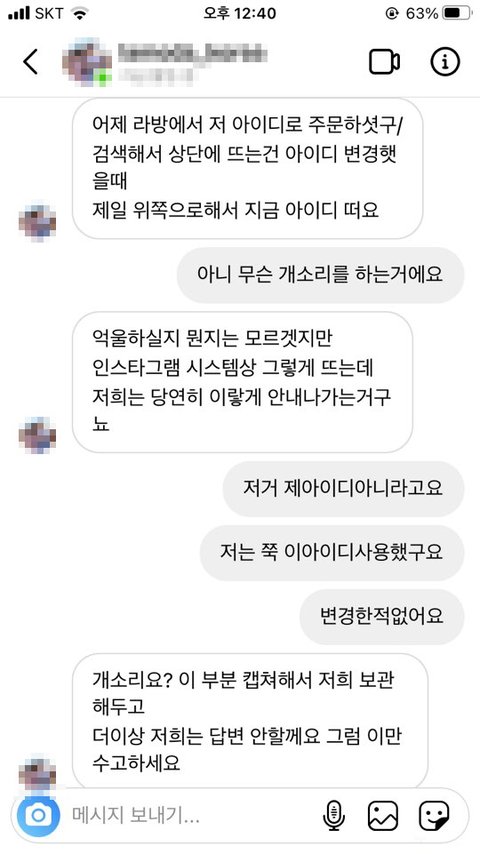Viewport: 480px width, 854px height.
Task: Select the message bubble '저는 쭉 이아이디사용했구요'
Action: 332,553
